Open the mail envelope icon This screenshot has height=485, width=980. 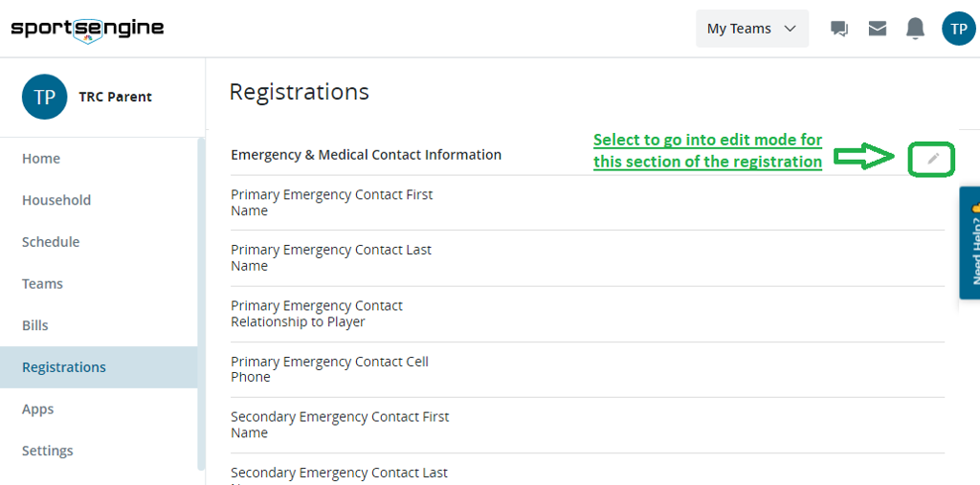point(878,29)
